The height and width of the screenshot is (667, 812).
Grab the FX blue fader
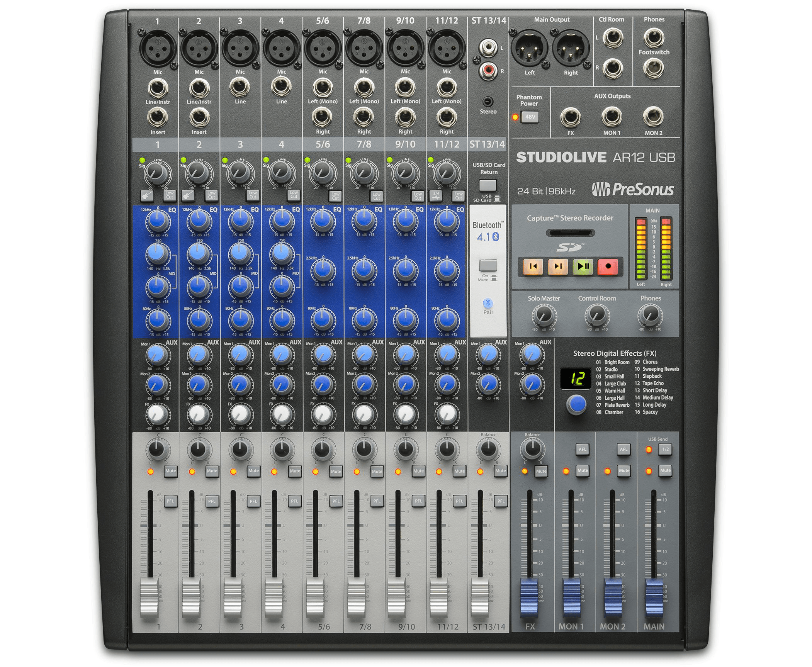(x=530, y=598)
